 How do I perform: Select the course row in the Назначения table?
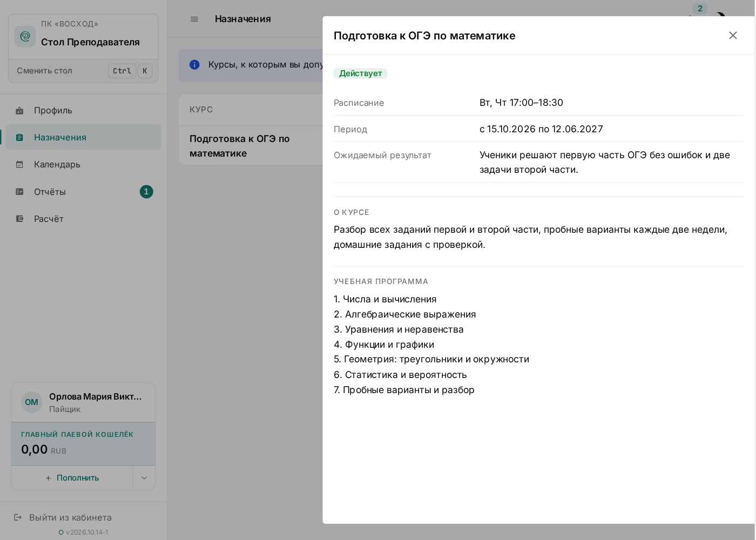click(x=251, y=146)
